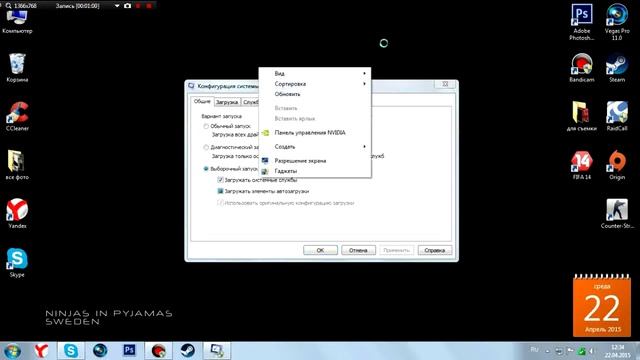Image resolution: width=640 pixels, height=360 pixels.
Task: Click the calendar gadget showing 22
Action: point(602,306)
